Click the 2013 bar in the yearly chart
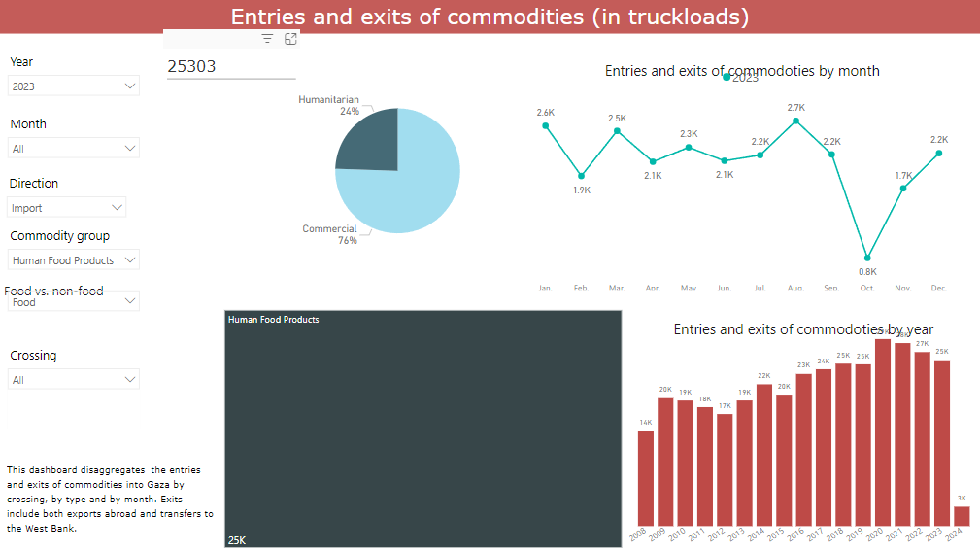Image resolution: width=980 pixels, height=552 pixels. (x=744, y=464)
